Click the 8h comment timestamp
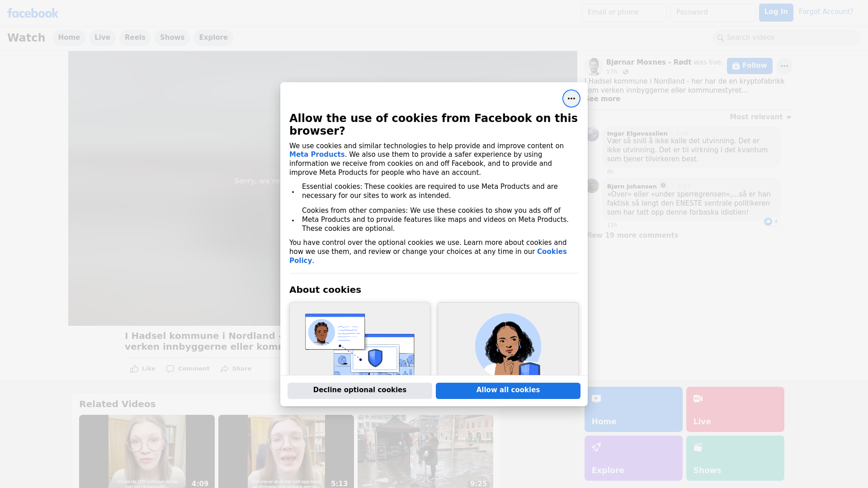 [610, 172]
